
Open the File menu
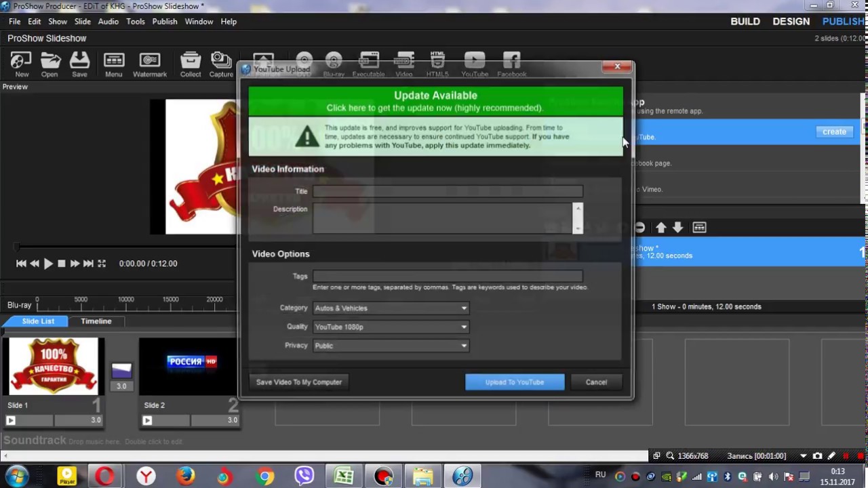click(15, 22)
